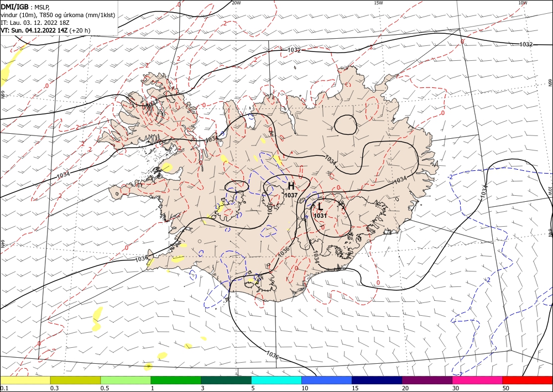Click the low pressure 'L' marker
553x392 pixels.
pos(320,207)
